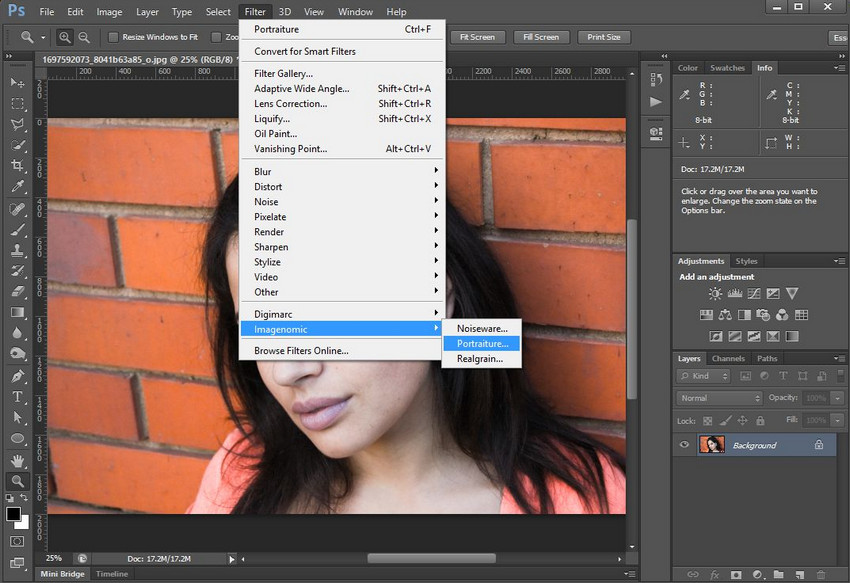The height and width of the screenshot is (583, 850).
Task: Select the Eraser tool
Action: click(17, 292)
